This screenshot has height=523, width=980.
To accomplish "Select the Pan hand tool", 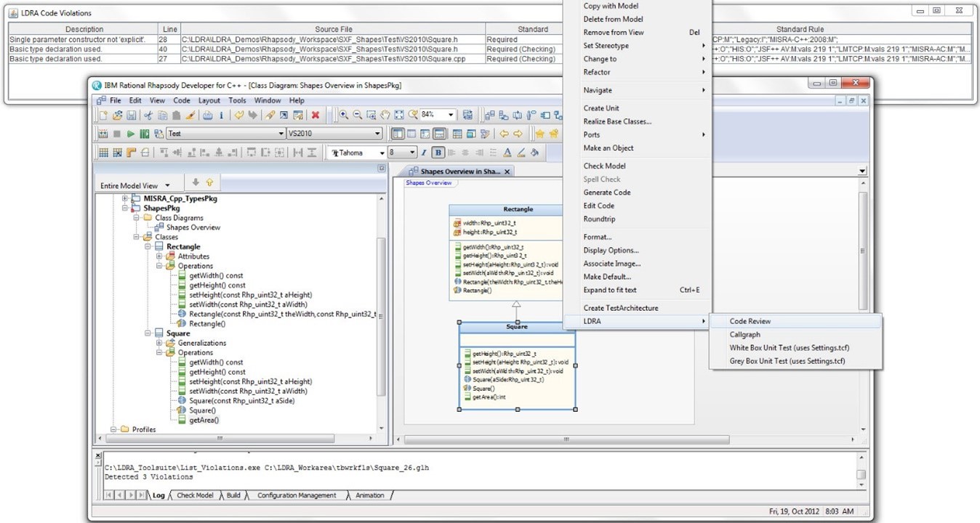I will pyautogui.click(x=385, y=115).
